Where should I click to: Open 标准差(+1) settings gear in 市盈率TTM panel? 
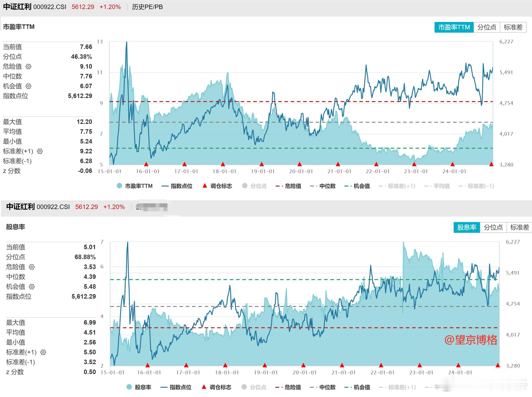[40, 151]
